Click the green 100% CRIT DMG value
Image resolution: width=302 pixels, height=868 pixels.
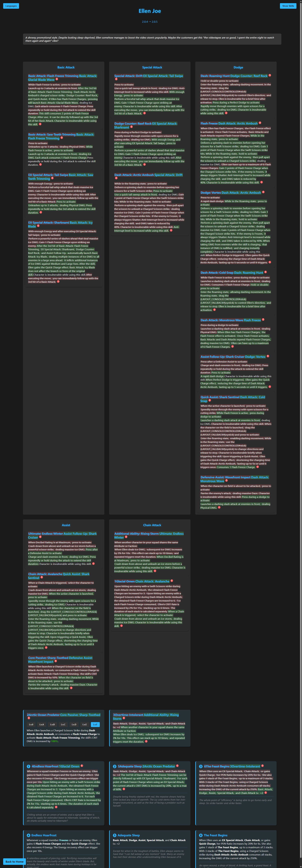click(x=55, y=741)
